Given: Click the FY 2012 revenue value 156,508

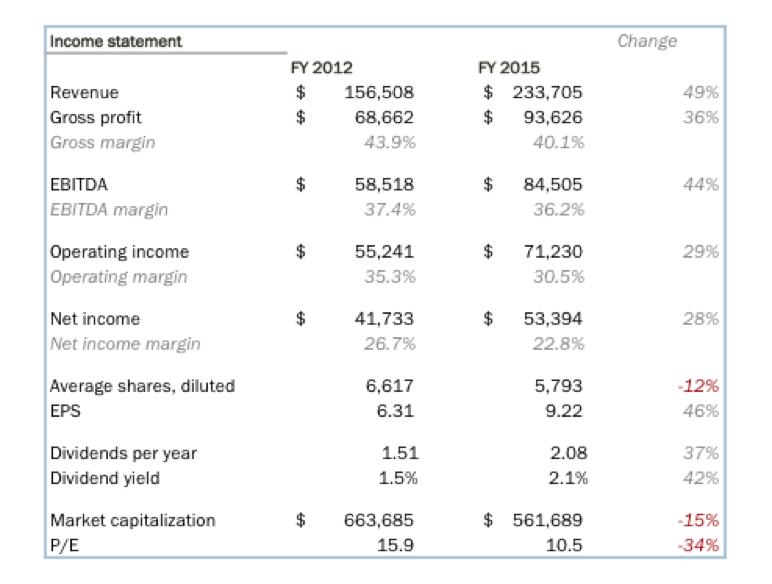Looking at the screenshot, I should pyautogui.click(x=378, y=93).
